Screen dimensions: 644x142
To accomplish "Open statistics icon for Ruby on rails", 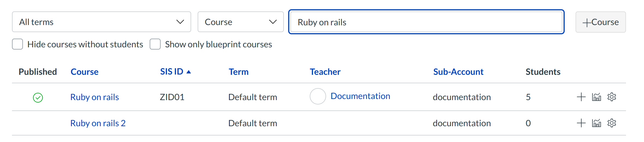I will (x=596, y=97).
